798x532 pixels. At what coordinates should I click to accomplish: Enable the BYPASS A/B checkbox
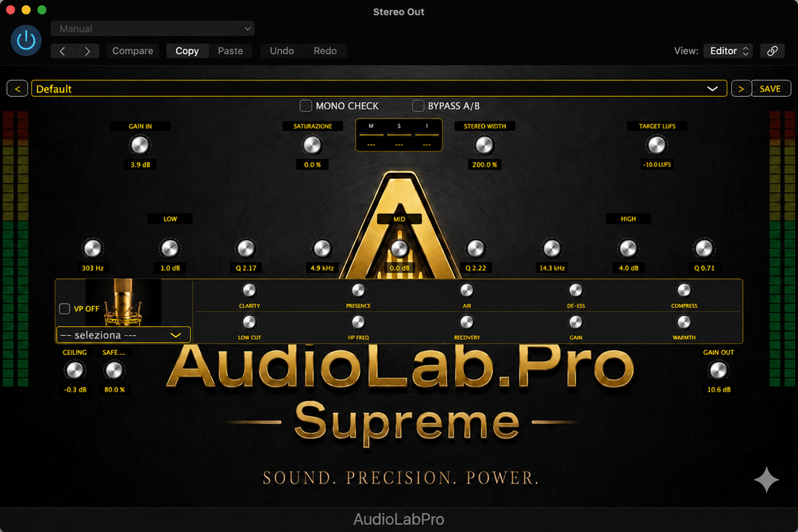pyautogui.click(x=418, y=106)
